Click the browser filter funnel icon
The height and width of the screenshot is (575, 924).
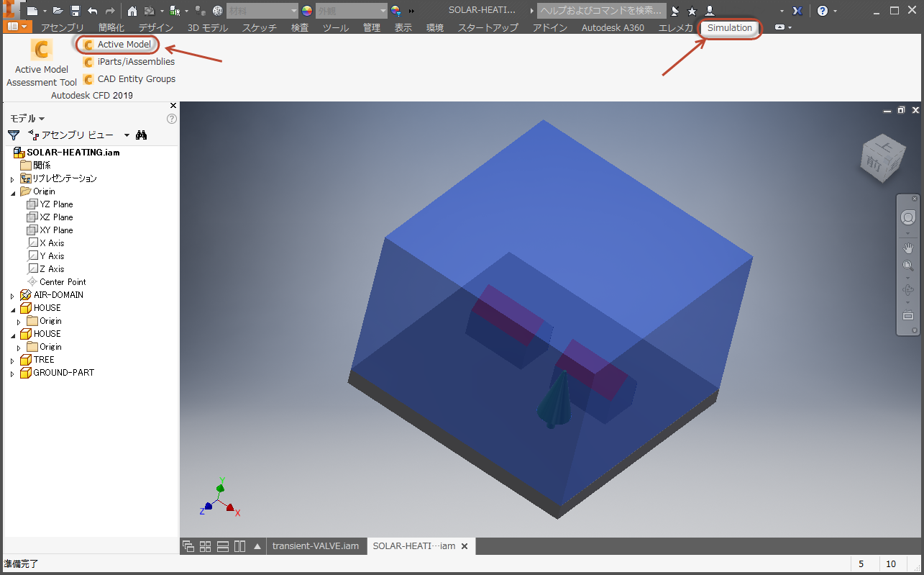coord(14,135)
